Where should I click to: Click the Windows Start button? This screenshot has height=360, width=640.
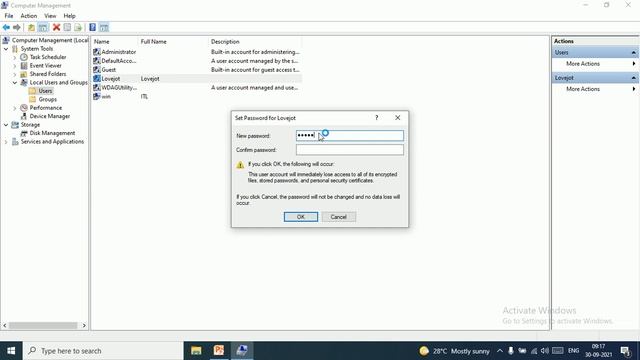tap(11, 351)
